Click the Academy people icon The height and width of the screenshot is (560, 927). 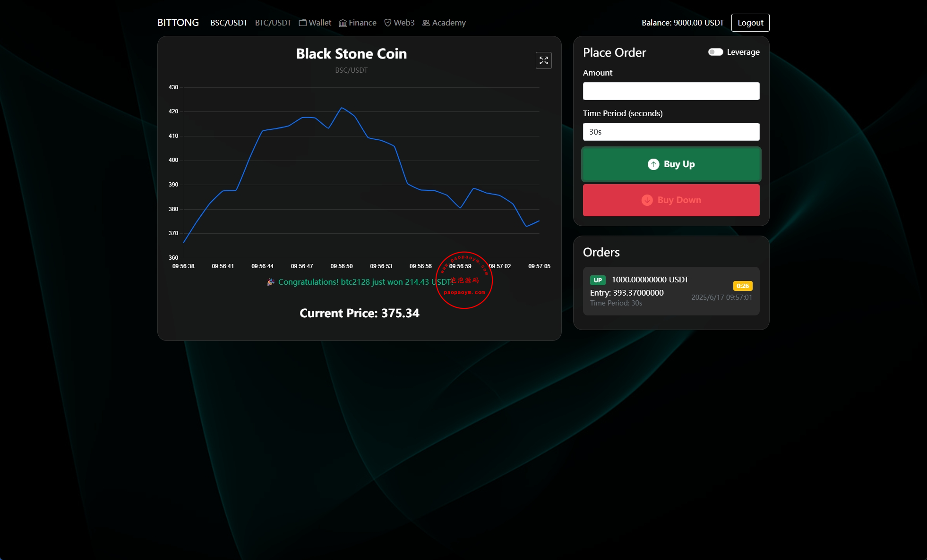[x=426, y=23]
